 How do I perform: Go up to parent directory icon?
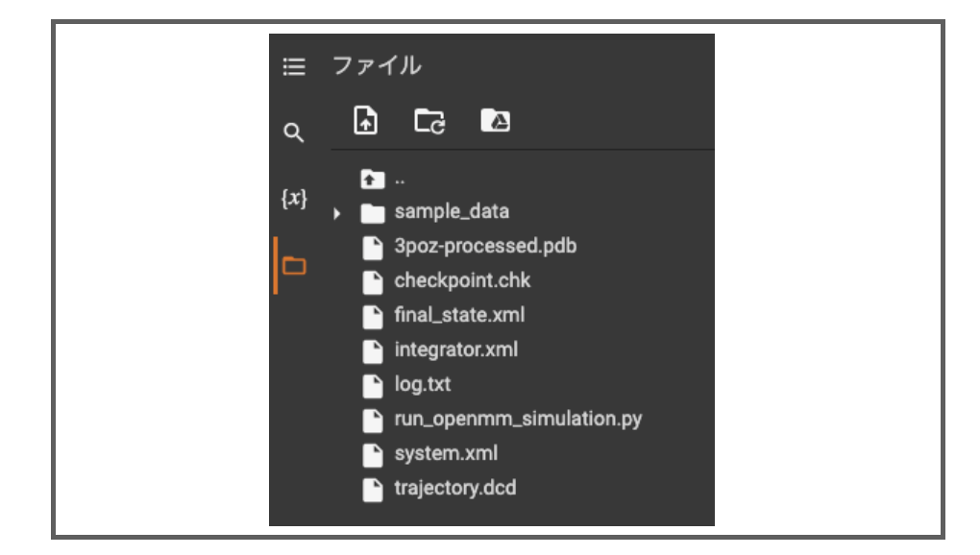(373, 180)
